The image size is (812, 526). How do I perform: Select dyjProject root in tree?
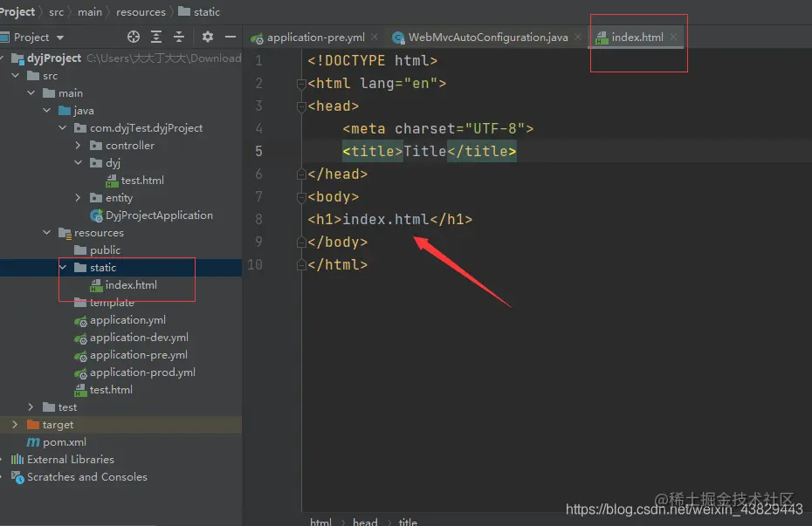pyautogui.click(x=54, y=58)
